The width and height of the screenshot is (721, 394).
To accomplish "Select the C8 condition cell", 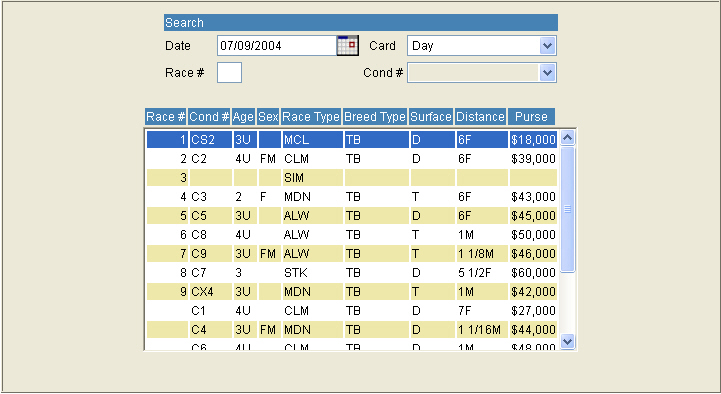I will 211,234.
